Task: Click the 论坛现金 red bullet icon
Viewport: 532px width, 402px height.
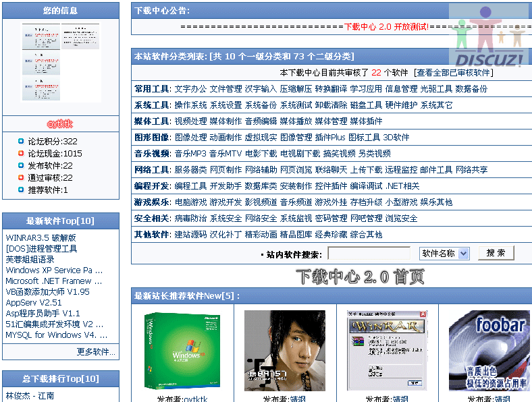Action: [x=21, y=153]
